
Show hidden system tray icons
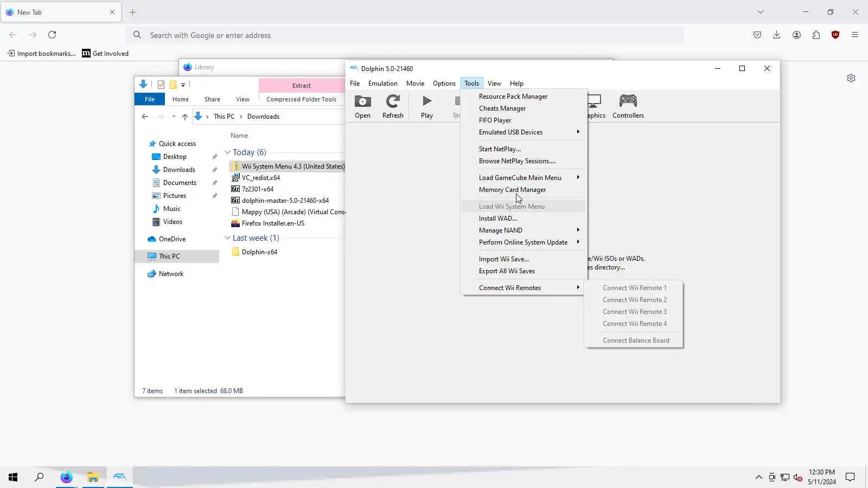[758, 477]
